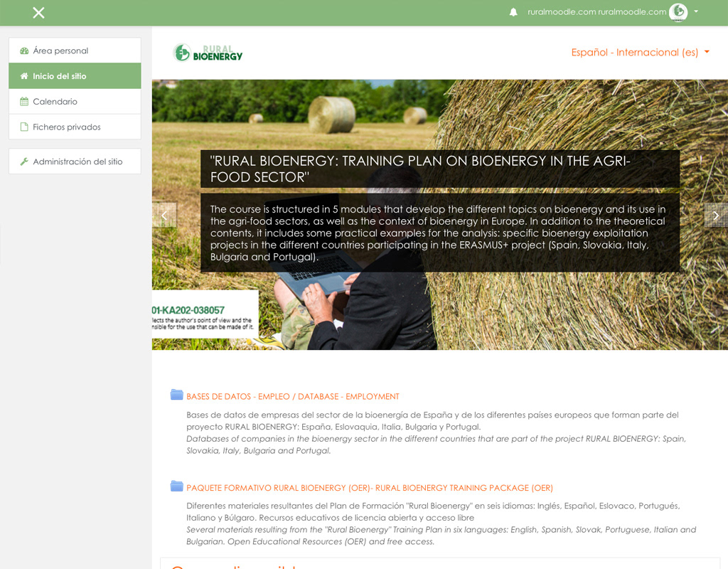Click the folder icon beside Bases de Datos

point(176,395)
